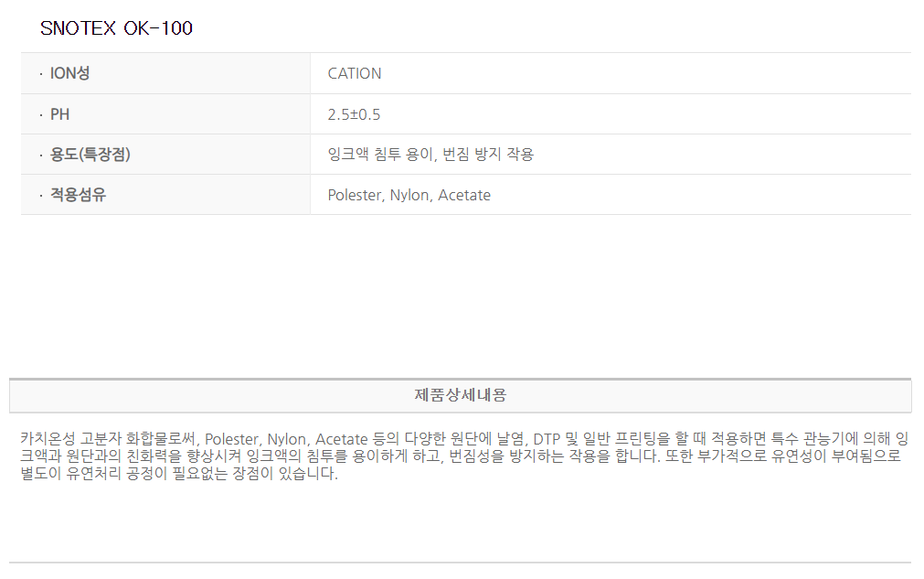The image size is (924, 579).
Task: Select the PH row label
Action: click(59, 114)
